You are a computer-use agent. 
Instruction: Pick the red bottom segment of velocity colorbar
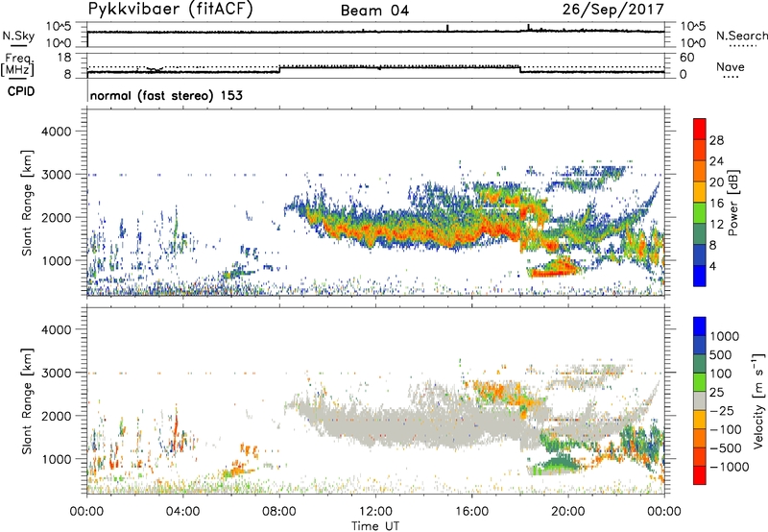[700, 475]
